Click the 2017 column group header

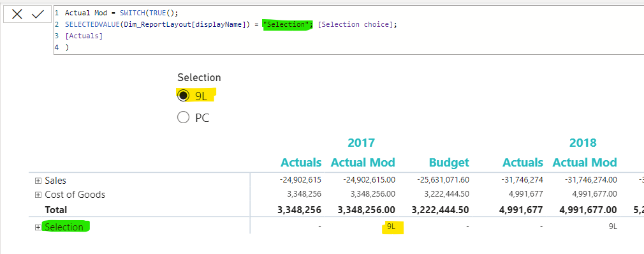[x=362, y=142]
